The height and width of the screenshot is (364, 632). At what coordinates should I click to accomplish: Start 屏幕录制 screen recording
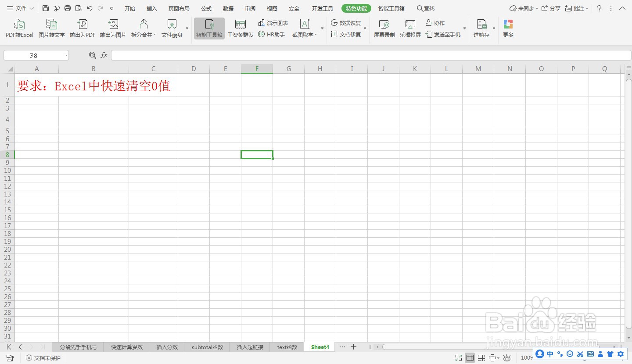pyautogui.click(x=384, y=29)
